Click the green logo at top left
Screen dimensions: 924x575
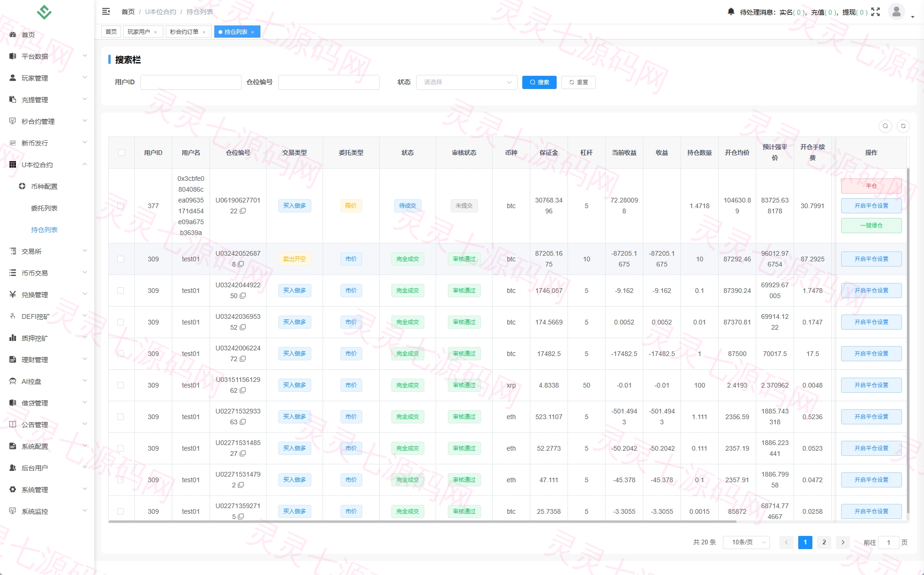click(x=44, y=12)
